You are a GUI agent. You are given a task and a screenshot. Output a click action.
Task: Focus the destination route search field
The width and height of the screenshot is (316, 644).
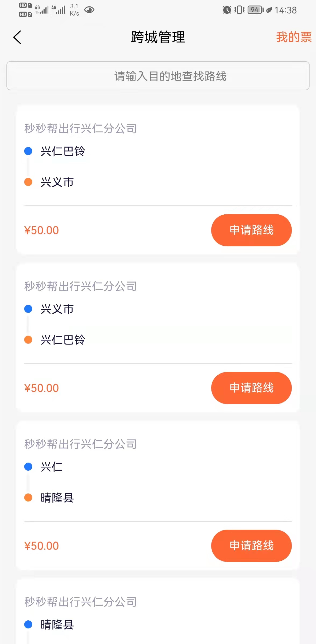point(158,76)
